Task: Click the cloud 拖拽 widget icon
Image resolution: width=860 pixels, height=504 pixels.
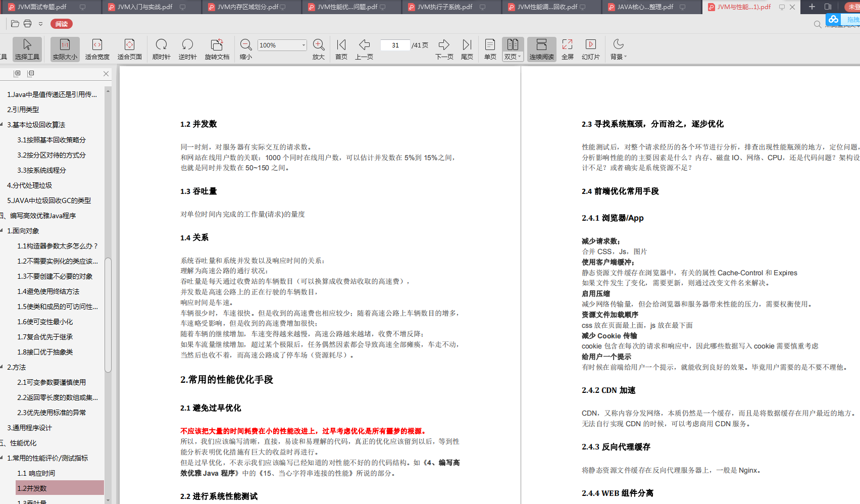Action: [x=833, y=19]
